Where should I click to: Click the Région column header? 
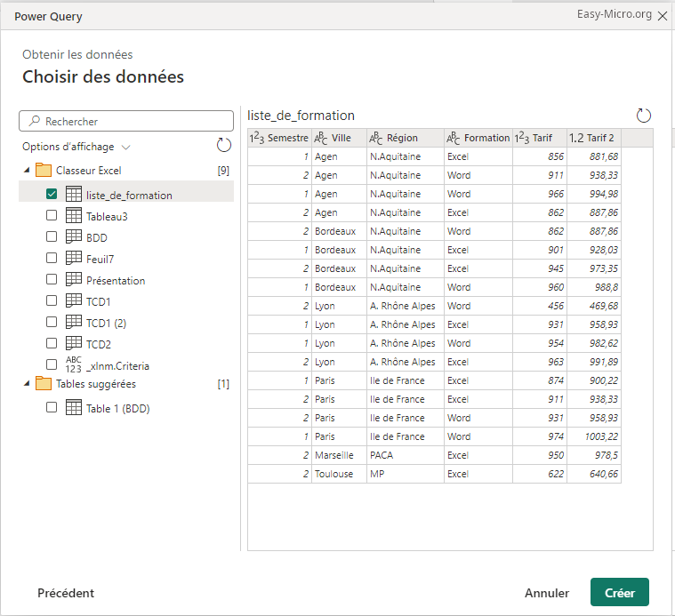click(x=406, y=138)
